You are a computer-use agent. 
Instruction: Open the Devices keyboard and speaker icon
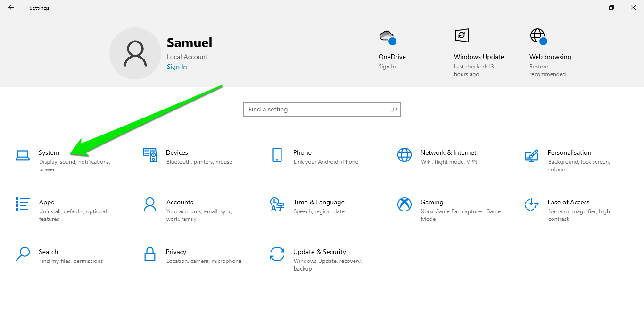[150, 155]
